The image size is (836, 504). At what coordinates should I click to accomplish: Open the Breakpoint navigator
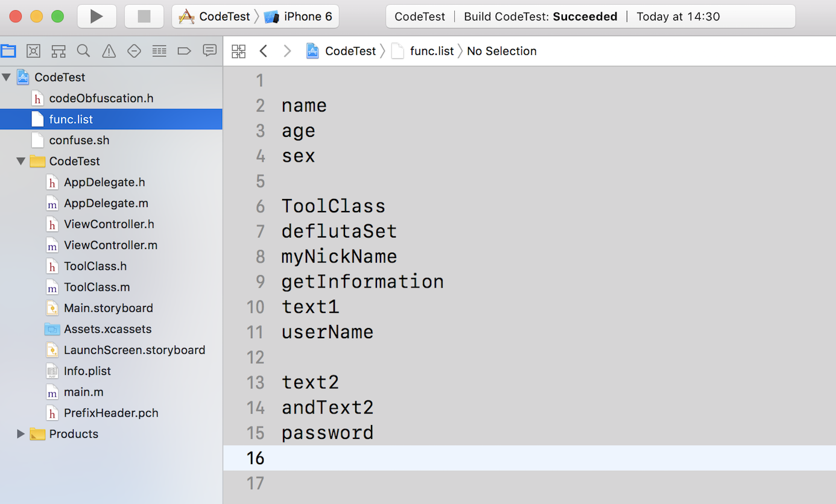(185, 51)
